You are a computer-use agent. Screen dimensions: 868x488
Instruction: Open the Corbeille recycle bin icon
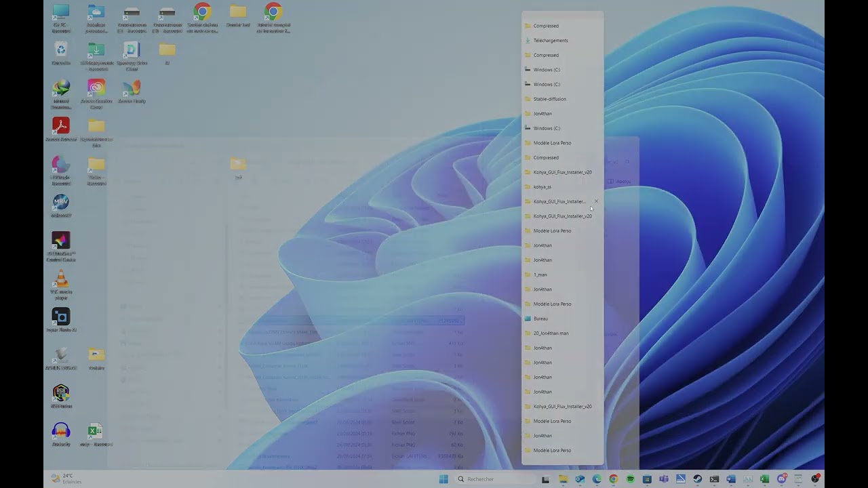[x=61, y=51]
